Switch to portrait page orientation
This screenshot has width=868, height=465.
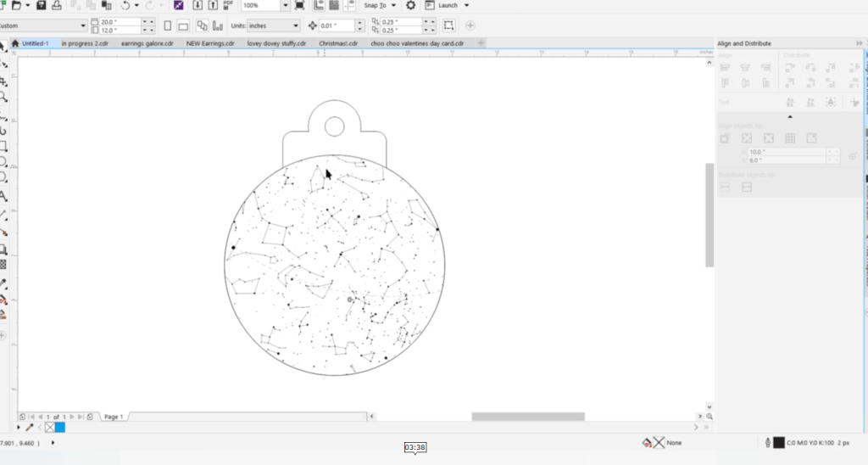167,26
